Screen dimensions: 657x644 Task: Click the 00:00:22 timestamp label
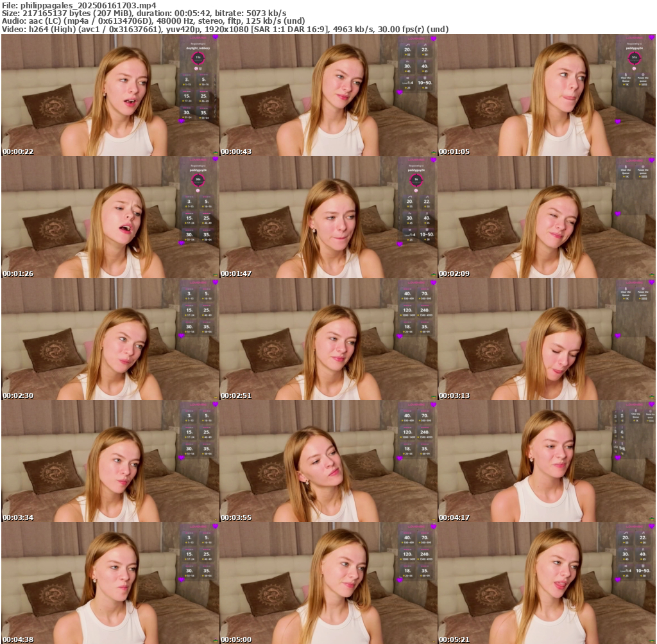pyautogui.click(x=18, y=152)
